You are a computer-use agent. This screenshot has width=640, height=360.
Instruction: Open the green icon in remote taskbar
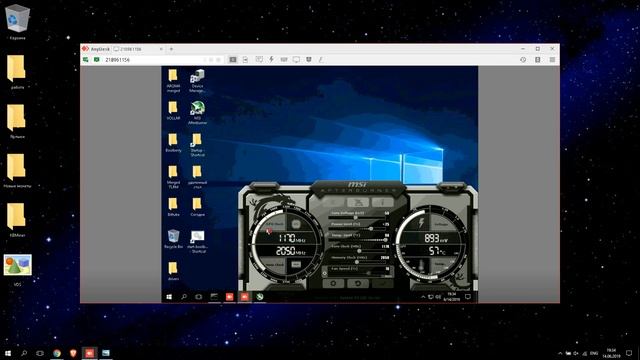(260, 297)
